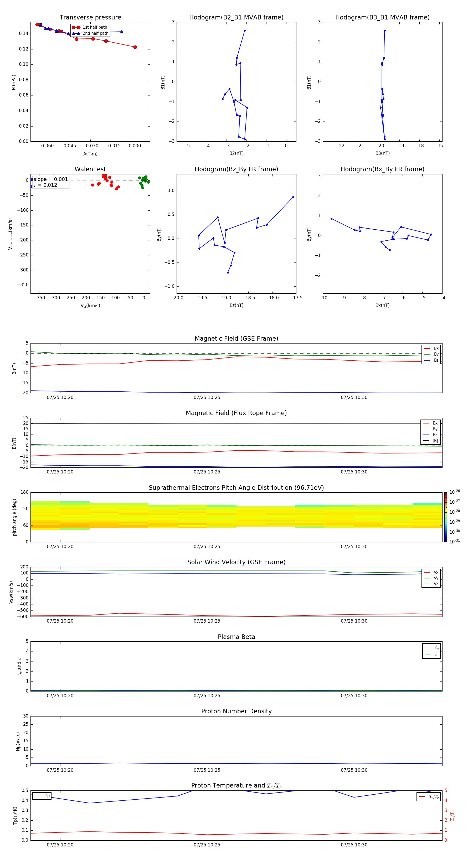Click the 'Np(#/cc)' y-axis label
473x868 pixels.
18,741
